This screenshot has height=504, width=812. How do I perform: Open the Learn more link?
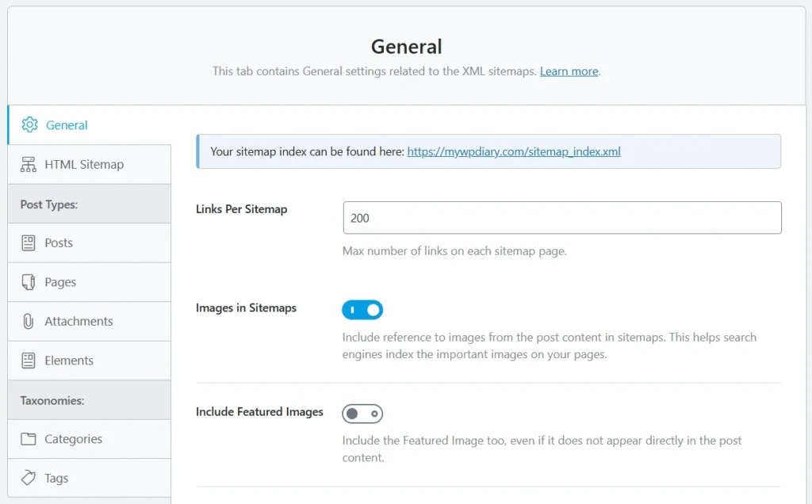pyautogui.click(x=569, y=71)
